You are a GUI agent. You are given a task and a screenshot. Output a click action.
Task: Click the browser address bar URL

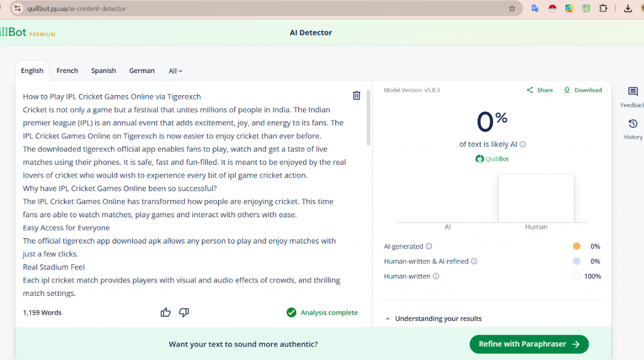tap(252, 9)
